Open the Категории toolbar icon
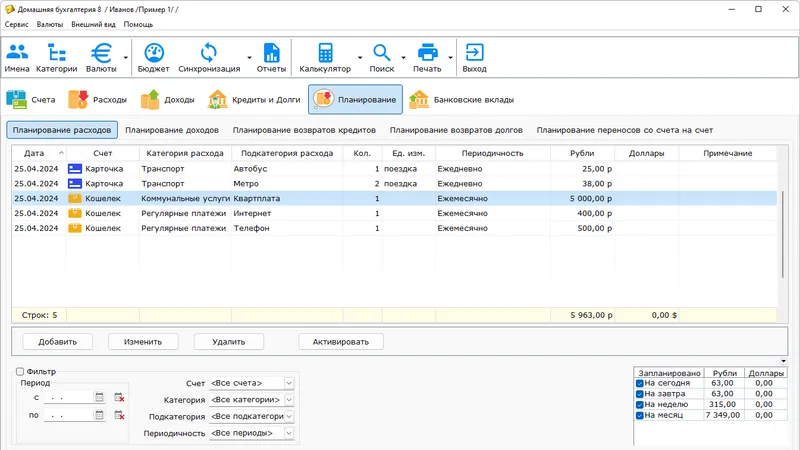This screenshot has height=450, width=800. tap(56, 58)
